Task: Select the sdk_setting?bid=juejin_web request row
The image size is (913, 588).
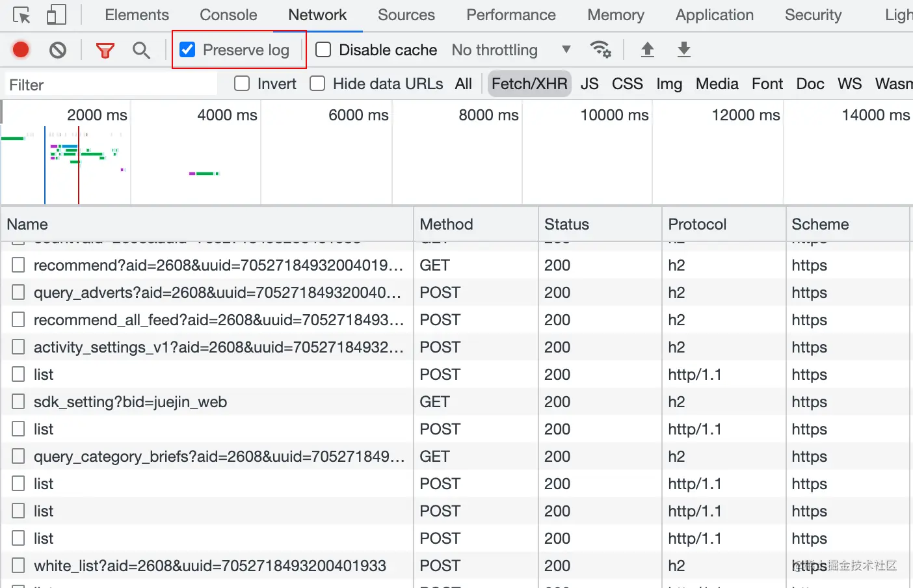Action: [x=130, y=402]
